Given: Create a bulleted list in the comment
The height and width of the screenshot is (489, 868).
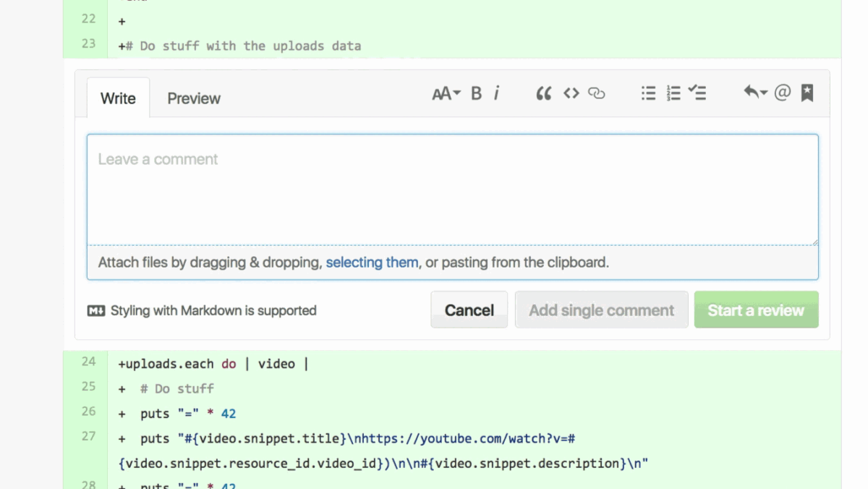Looking at the screenshot, I should point(648,93).
